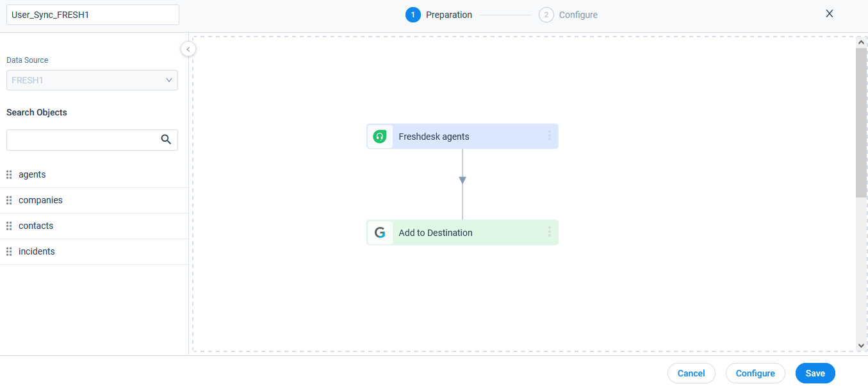
Task: Open the Add to Destination options menu
Action: pos(549,232)
